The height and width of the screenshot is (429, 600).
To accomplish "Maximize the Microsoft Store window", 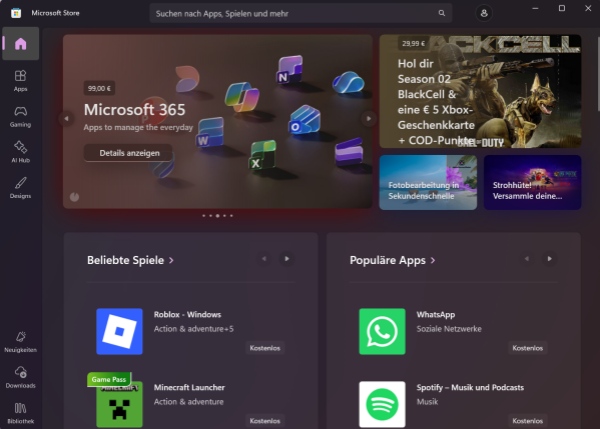I will tap(562, 8).
